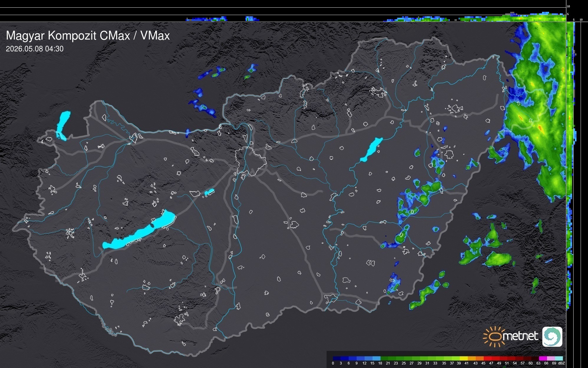This screenshot has height=368, width=588.
Task: Click the first green swatch at 18 dBZ
Action: (x=384, y=358)
